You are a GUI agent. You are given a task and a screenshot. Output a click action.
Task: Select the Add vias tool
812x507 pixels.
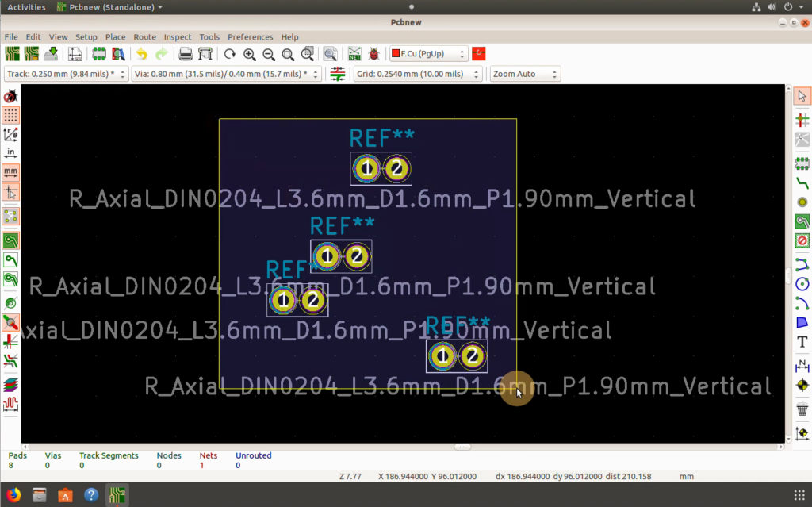[x=802, y=202]
